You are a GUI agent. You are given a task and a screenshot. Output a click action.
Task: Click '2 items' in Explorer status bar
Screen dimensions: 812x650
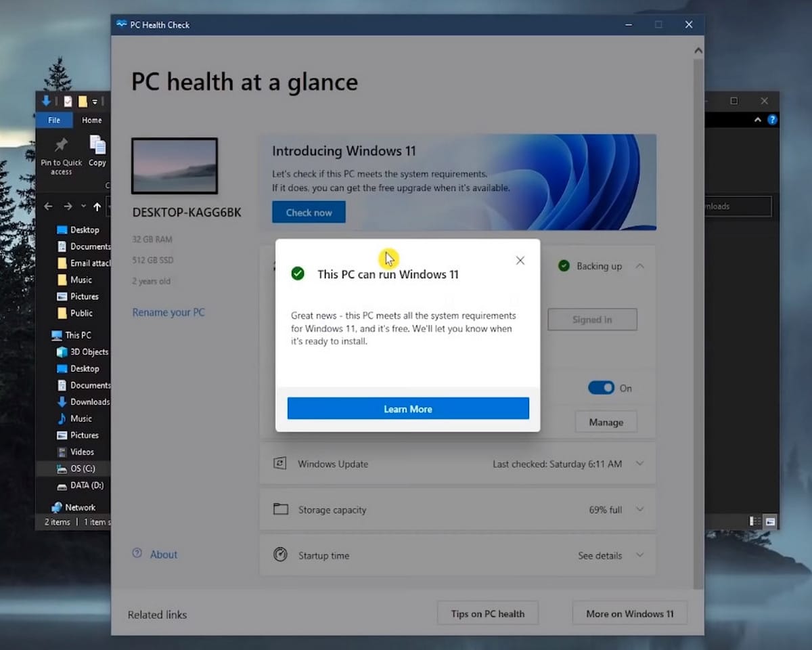[x=57, y=522]
